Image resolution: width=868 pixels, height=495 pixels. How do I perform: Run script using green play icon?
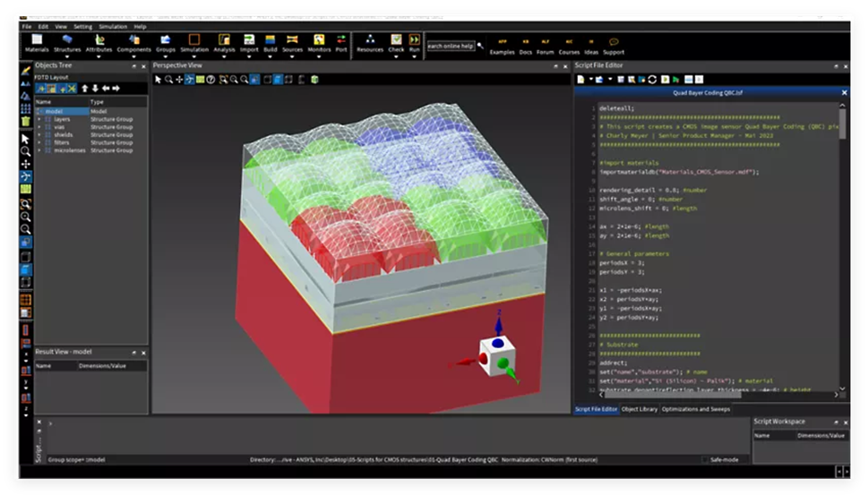(x=676, y=80)
